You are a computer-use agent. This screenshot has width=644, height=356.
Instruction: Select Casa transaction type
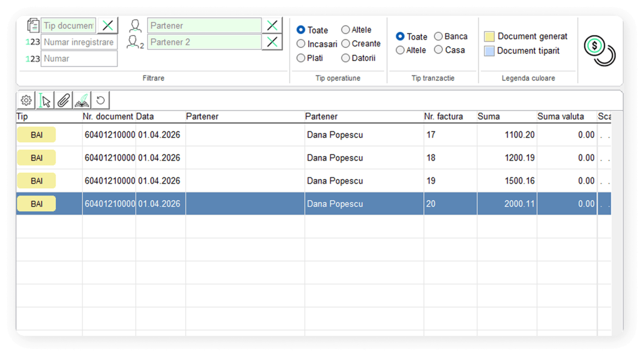pos(438,50)
